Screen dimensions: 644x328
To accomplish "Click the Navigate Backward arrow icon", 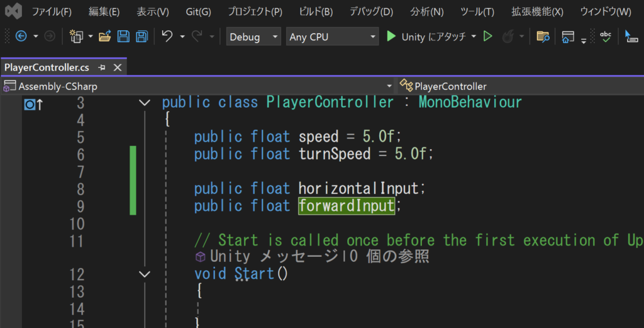I will coord(21,37).
